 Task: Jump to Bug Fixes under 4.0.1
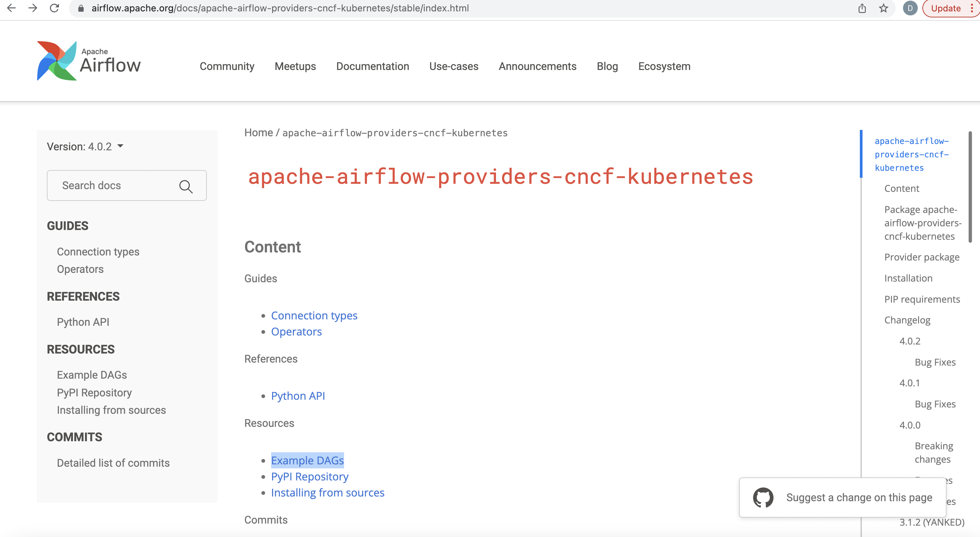pos(935,404)
